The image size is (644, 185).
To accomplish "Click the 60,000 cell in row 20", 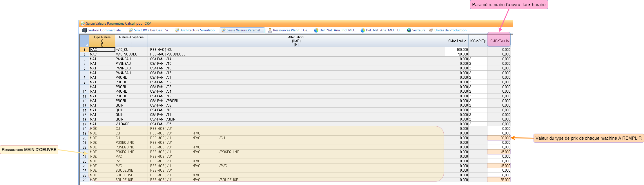I will coord(499,138).
